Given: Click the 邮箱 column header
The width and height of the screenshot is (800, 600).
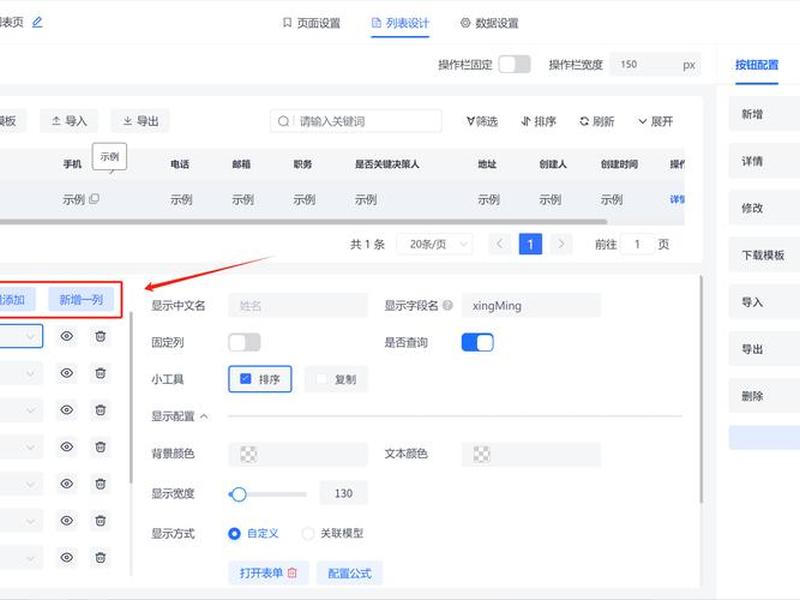Looking at the screenshot, I should 241,164.
